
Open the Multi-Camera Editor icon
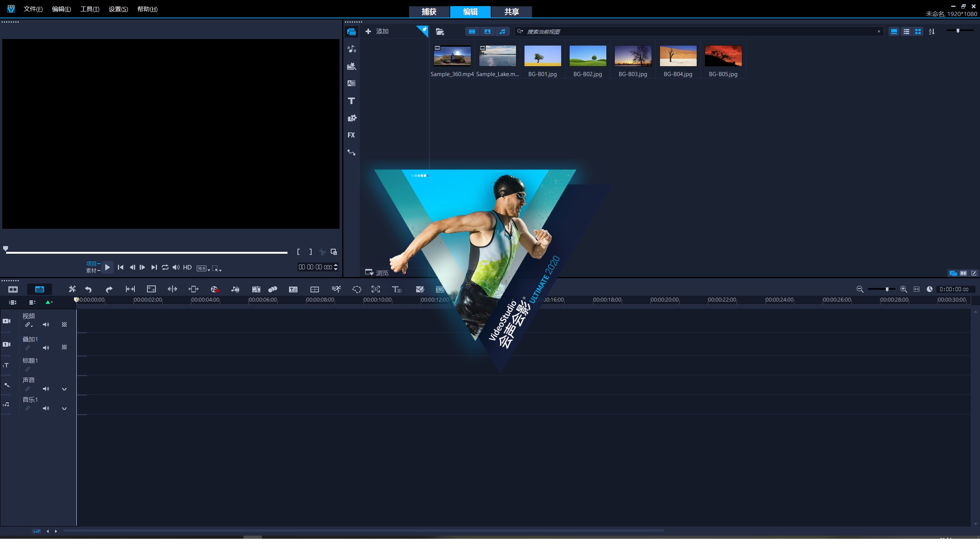click(x=315, y=289)
